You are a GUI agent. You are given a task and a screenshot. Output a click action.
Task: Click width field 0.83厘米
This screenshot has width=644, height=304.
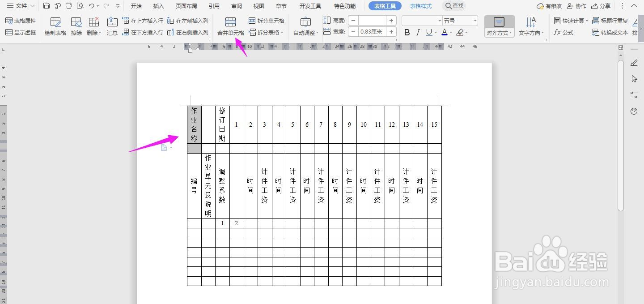372,32
